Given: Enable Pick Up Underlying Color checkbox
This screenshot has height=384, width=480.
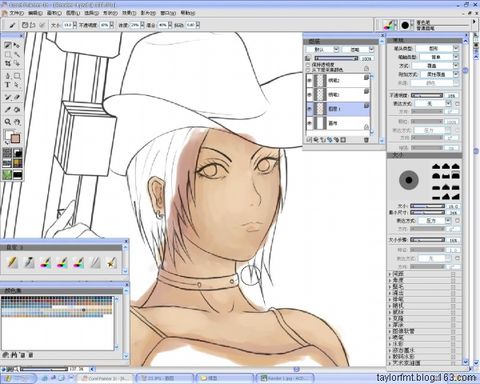Looking at the screenshot, I should (308, 70).
